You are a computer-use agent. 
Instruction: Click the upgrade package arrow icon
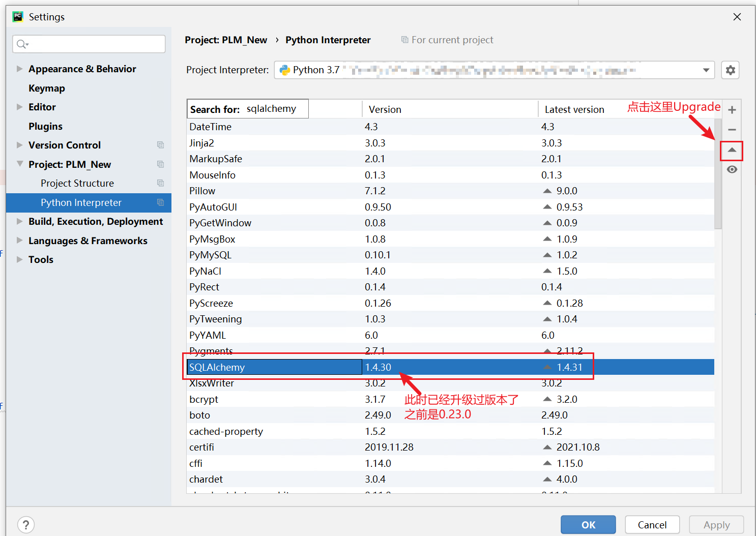732,150
